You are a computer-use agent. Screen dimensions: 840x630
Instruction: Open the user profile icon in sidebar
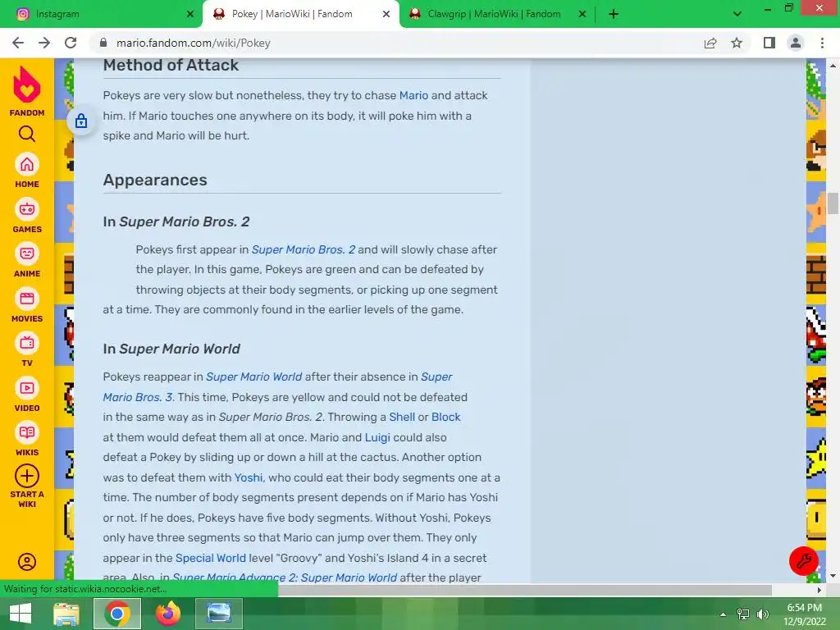click(x=27, y=561)
